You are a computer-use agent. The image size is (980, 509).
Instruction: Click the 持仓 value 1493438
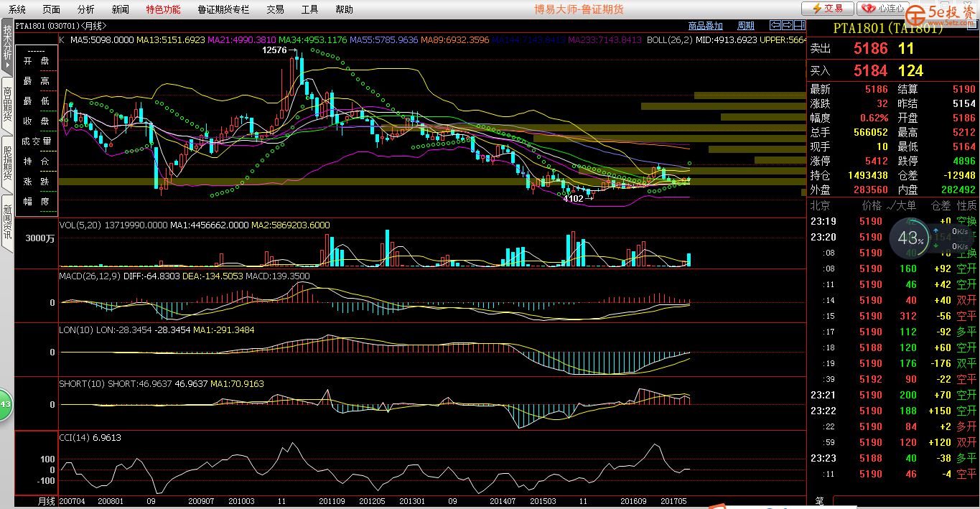coord(867,175)
